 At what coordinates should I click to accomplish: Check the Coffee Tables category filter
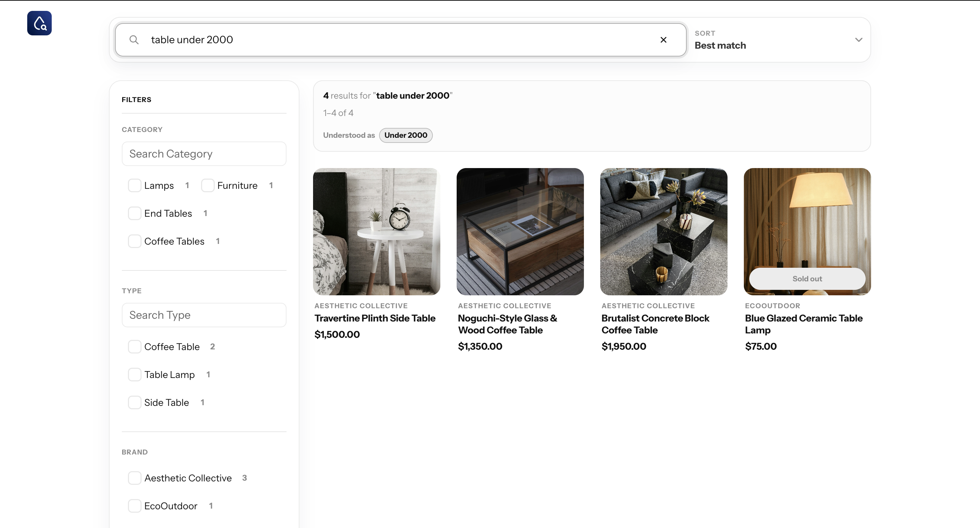pos(134,241)
